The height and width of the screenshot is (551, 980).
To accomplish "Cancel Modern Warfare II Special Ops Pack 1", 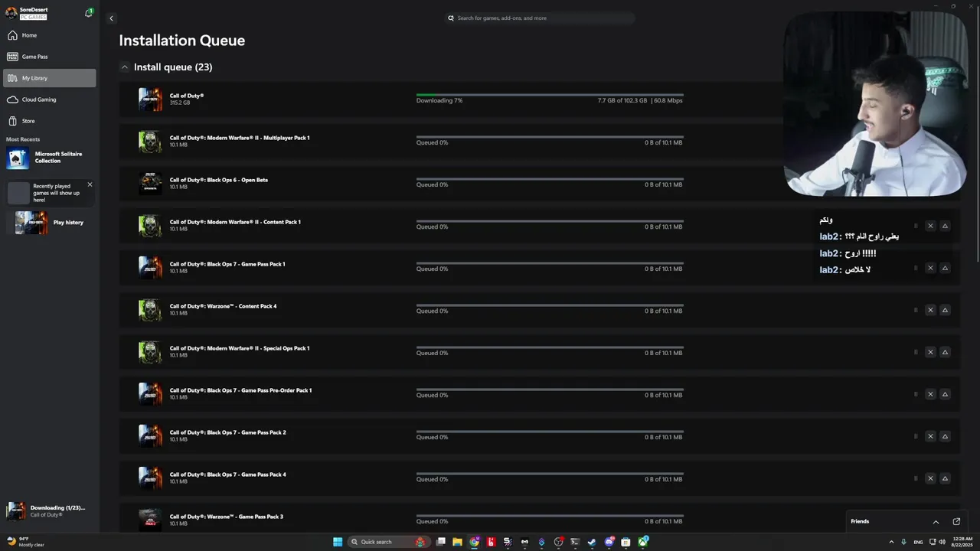I will point(930,352).
